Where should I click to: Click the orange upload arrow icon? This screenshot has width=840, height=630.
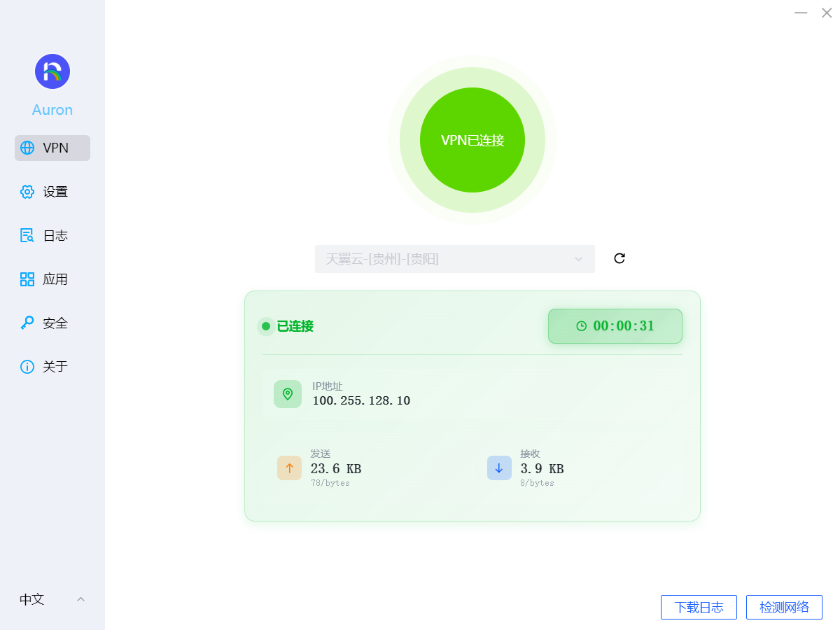coord(289,468)
